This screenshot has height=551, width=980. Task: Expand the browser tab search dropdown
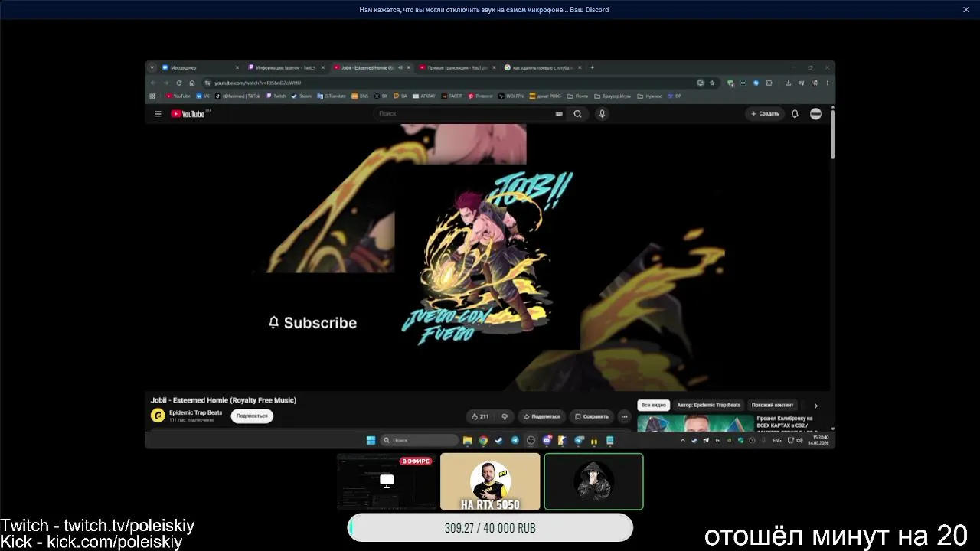coord(152,67)
